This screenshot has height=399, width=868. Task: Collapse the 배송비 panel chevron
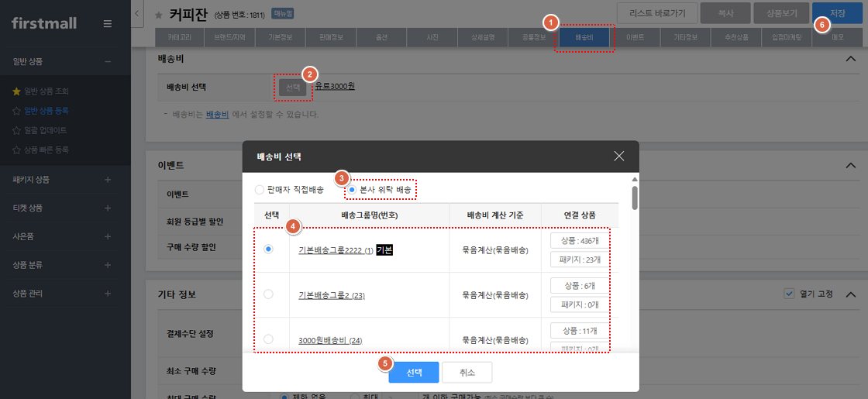[x=851, y=59]
